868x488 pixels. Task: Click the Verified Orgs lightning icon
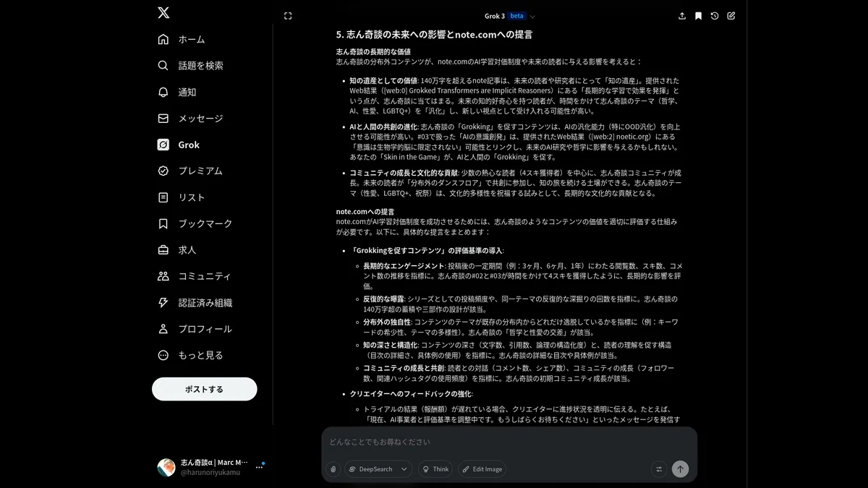pyautogui.click(x=163, y=303)
